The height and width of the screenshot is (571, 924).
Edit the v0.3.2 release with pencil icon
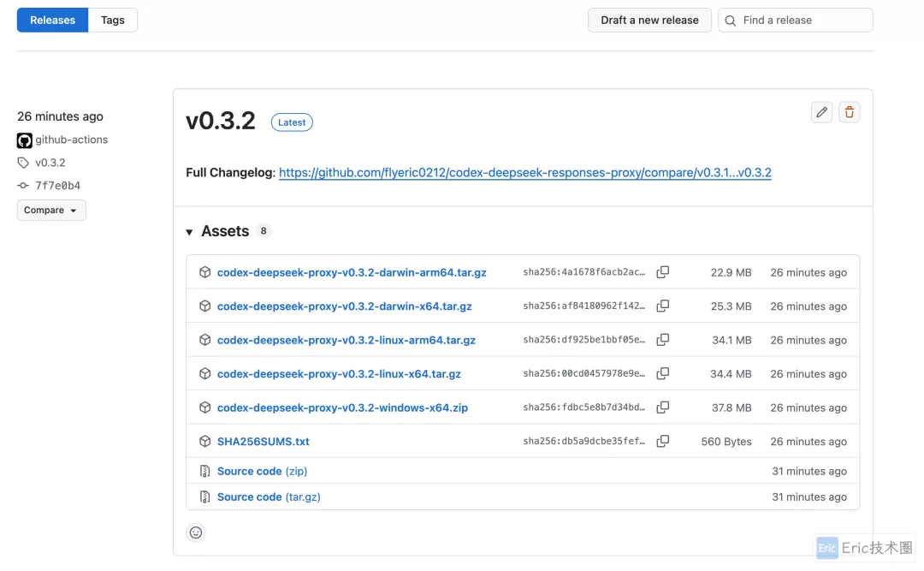821,112
